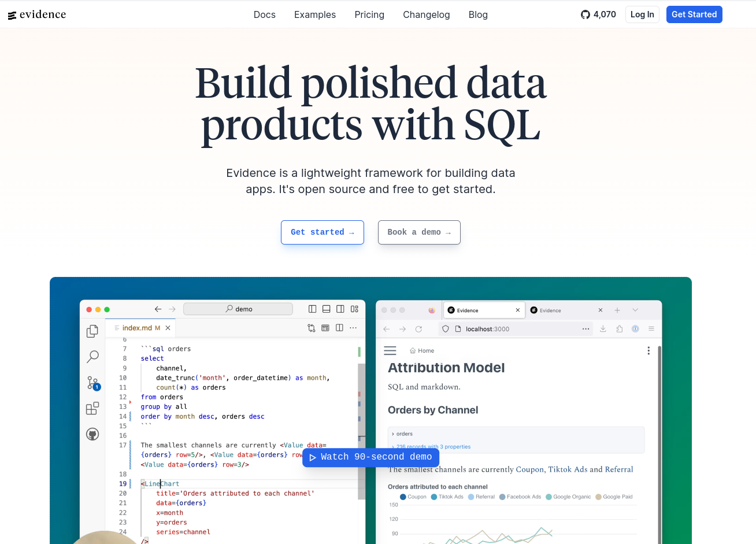
Task: Click the Evidence logo in the header
Action: coord(37,14)
